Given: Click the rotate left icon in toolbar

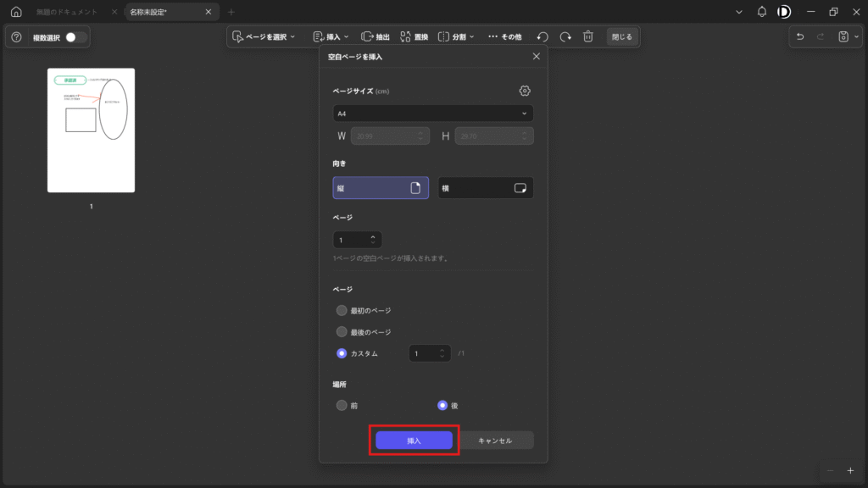Looking at the screenshot, I should 542,37.
